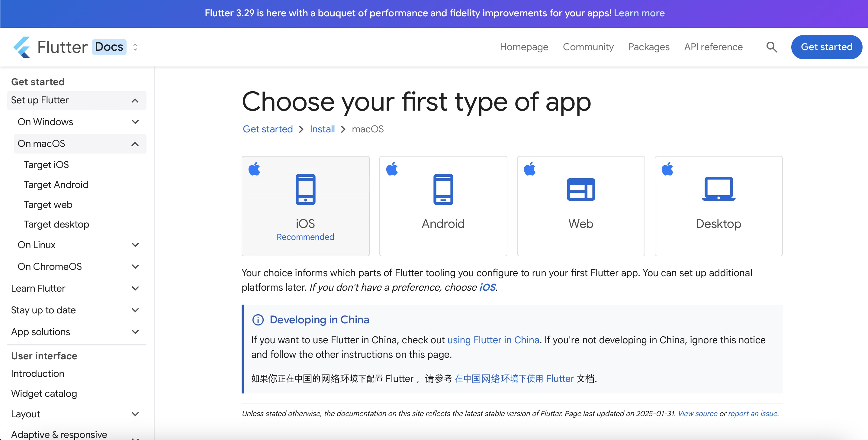
Task: Click the Android card label
Action: click(443, 224)
